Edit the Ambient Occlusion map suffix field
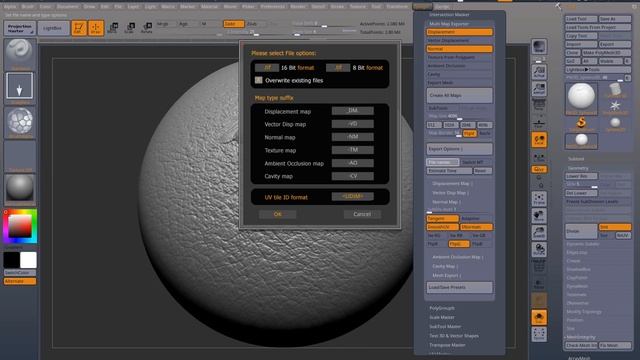The image size is (640, 360). click(353, 163)
